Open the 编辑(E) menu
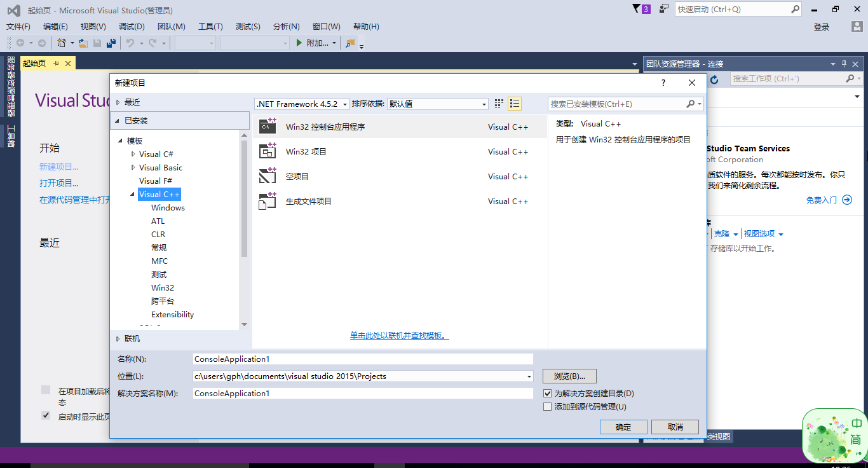The height and width of the screenshot is (468, 868). pyautogui.click(x=55, y=26)
